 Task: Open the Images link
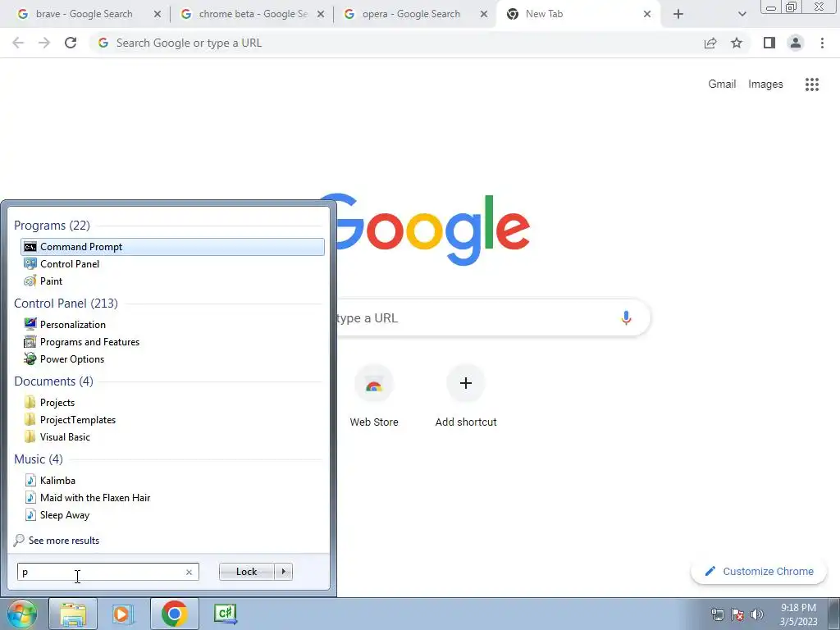click(x=765, y=84)
